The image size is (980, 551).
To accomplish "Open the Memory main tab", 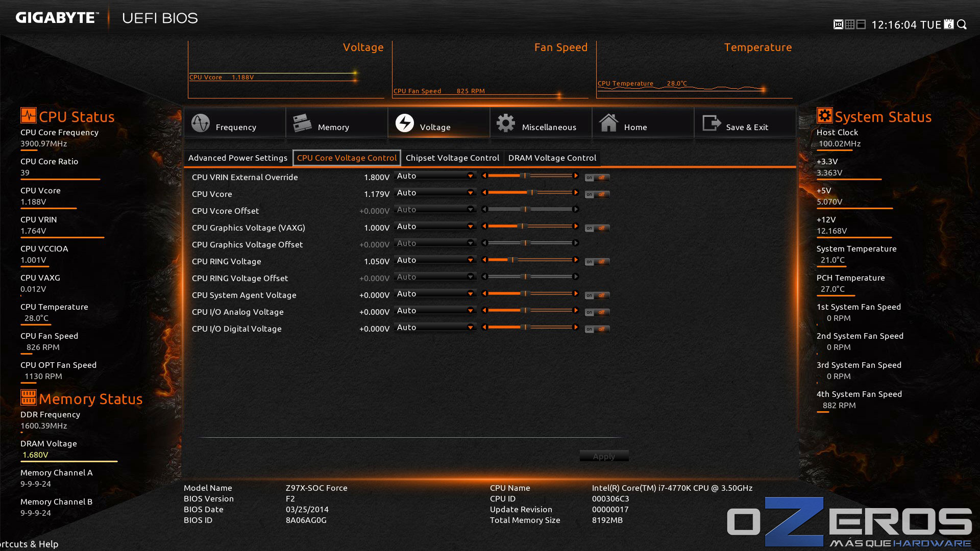I will (337, 123).
